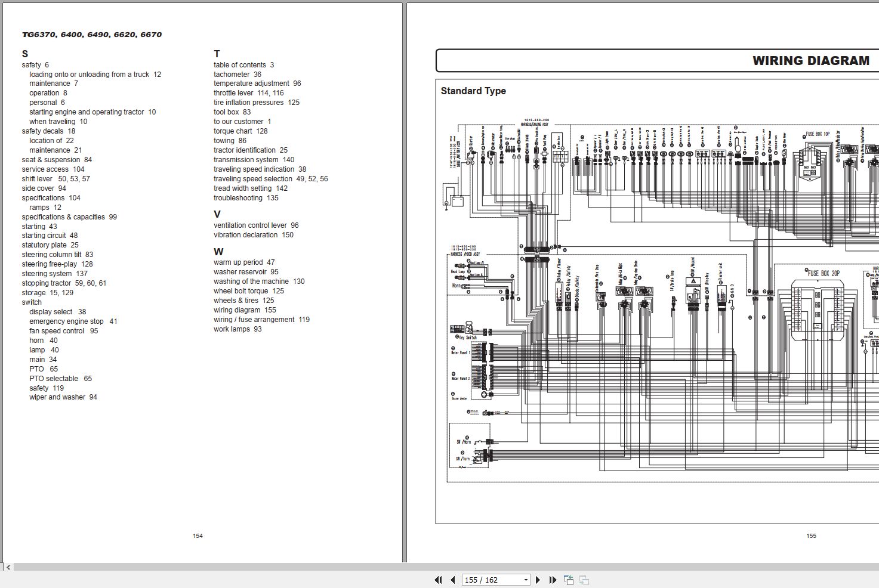
Task: Go to the next page
Action: [x=538, y=580]
